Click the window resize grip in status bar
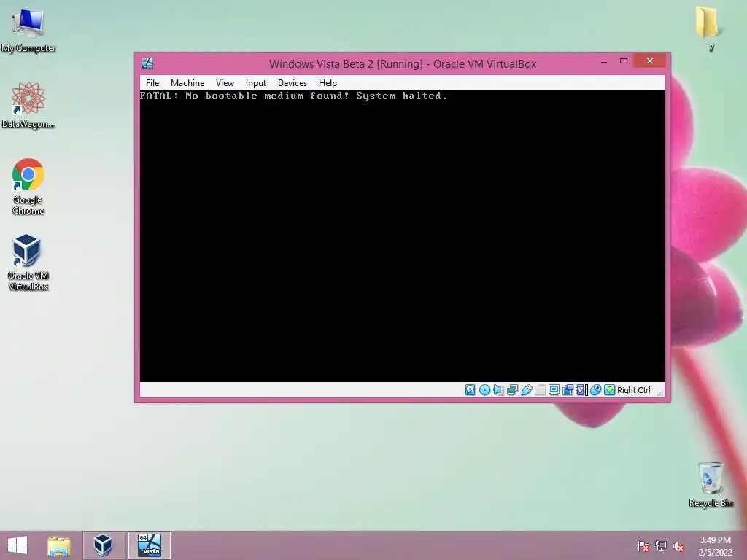Viewport: 747px width, 560px height. (660, 392)
